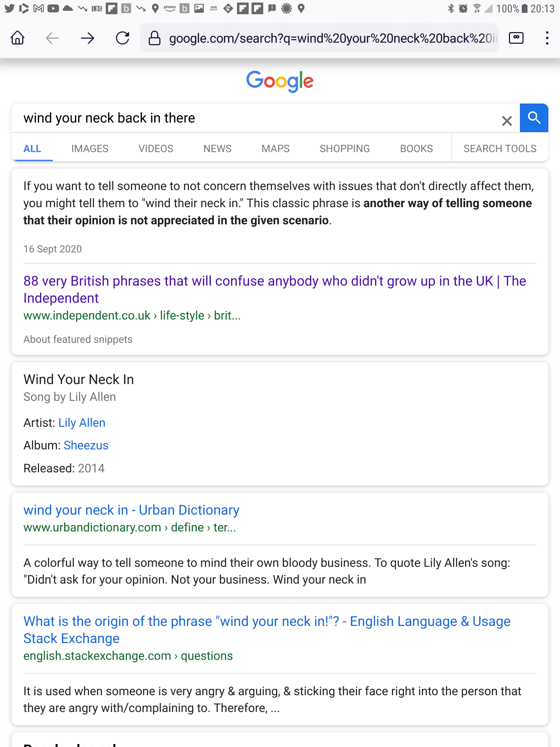Open browser three-dot overflow menu
560x747 pixels.
[547, 38]
